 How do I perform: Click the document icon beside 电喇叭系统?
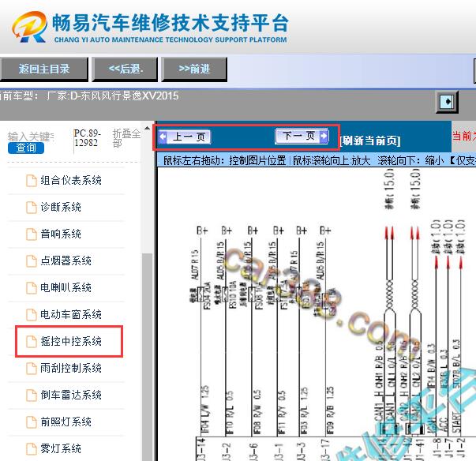click(32, 287)
